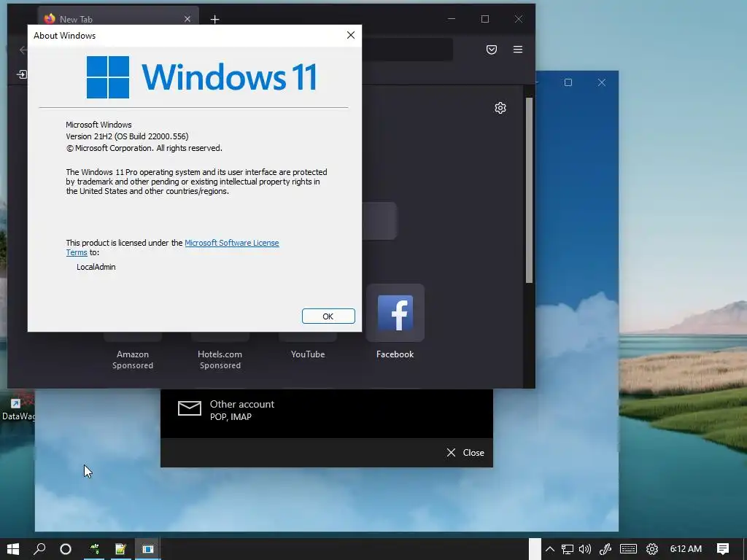Screen dimensions: 747x560
Task: Open the network status tray icon
Action: coord(567,549)
